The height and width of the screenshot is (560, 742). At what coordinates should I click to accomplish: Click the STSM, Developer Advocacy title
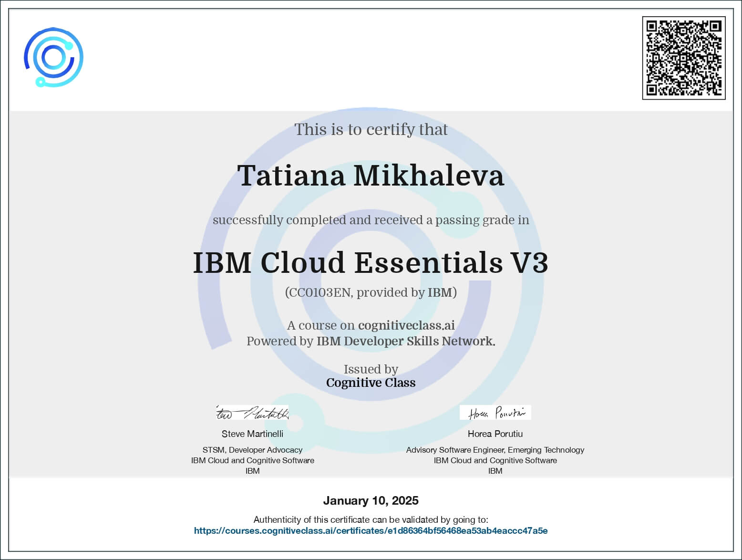252,450
